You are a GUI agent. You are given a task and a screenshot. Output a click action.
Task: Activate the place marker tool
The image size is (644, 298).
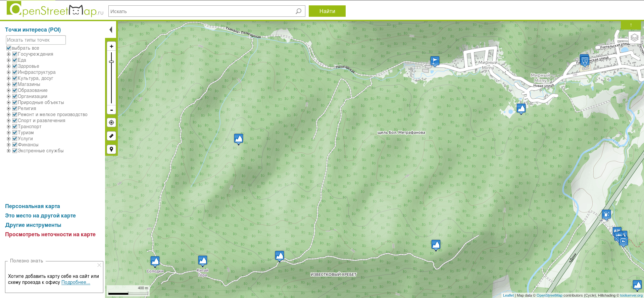[x=111, y=149]
